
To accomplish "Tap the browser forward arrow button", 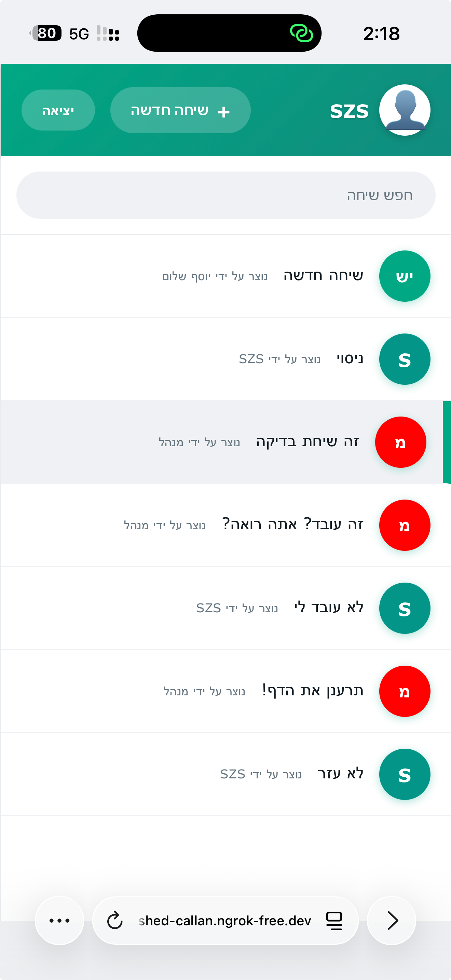I will point(392,921).
